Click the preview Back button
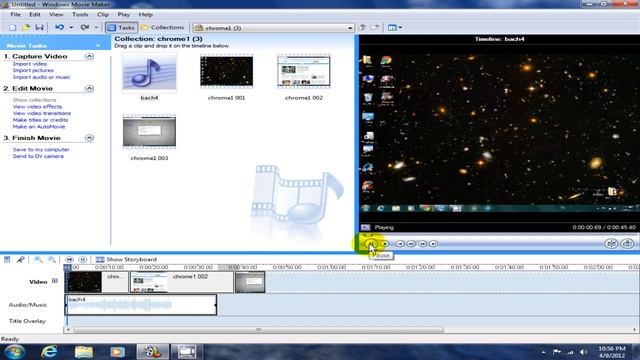 (400, 244)
